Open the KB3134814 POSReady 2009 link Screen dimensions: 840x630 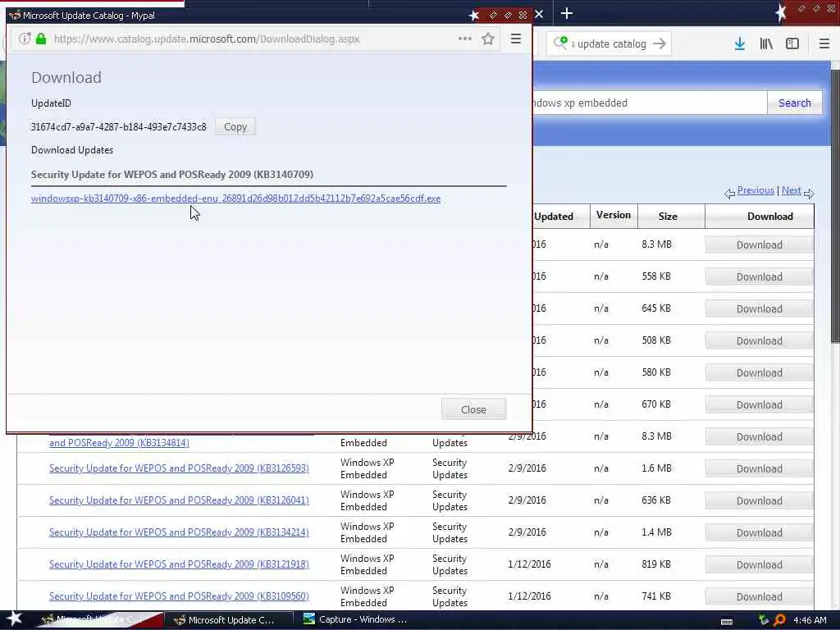coord(119,443)
